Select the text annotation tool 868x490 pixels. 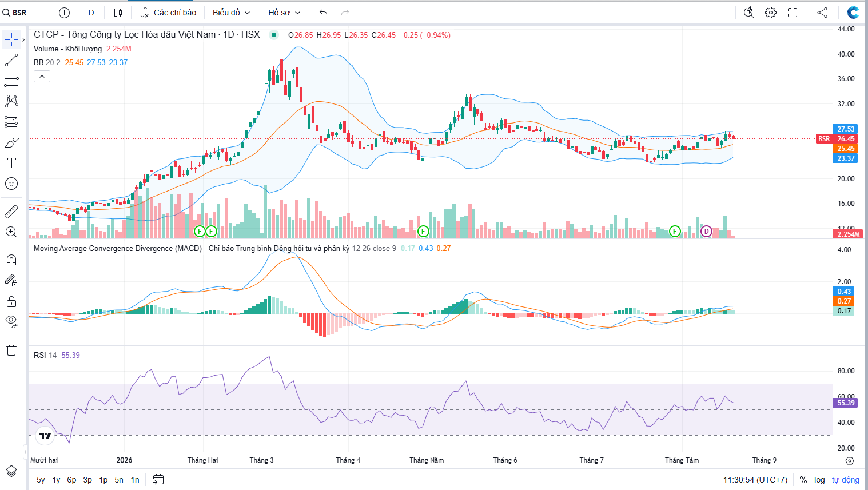coord(11,163)
